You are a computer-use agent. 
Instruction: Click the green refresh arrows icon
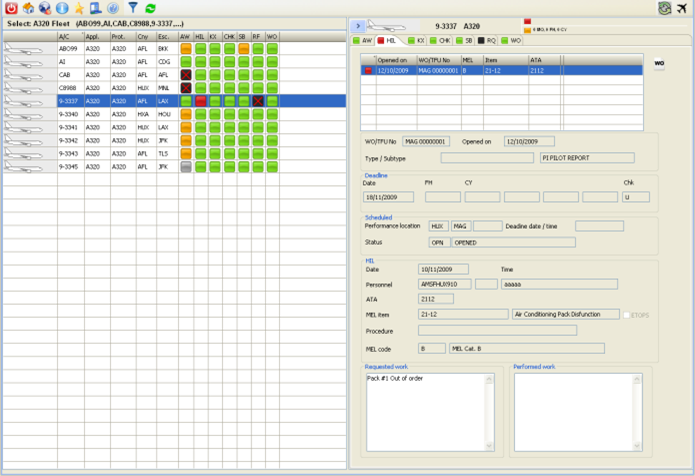tap(150, 8)
